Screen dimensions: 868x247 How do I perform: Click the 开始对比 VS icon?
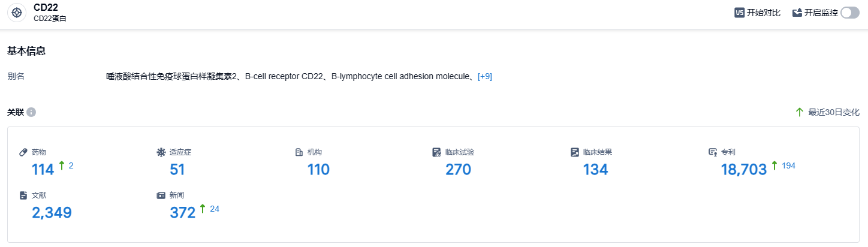coord(739,13)
